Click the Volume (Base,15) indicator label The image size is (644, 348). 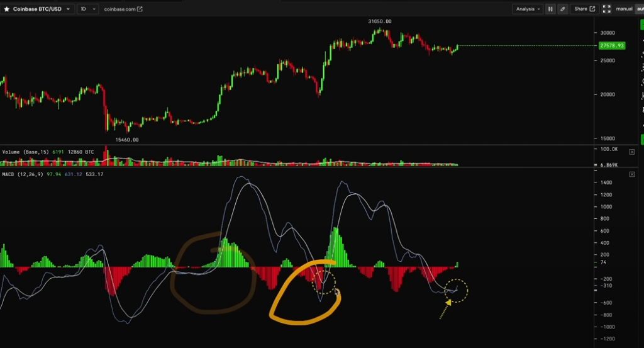(x=26, y=152)
